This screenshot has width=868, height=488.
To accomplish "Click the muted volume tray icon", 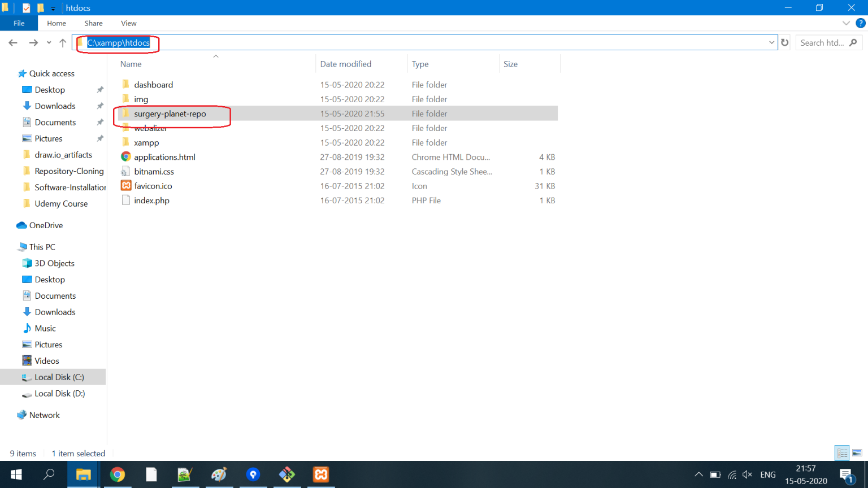I will [747, 474].
